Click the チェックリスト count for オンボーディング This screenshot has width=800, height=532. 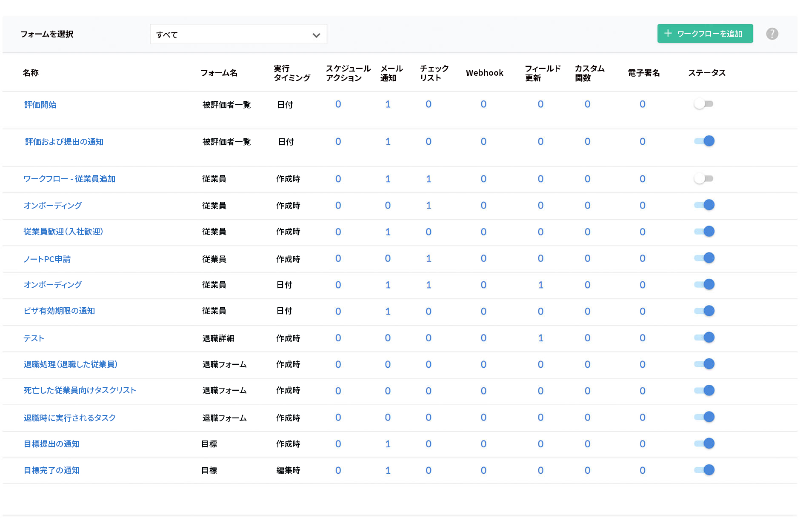coord(428,206)
